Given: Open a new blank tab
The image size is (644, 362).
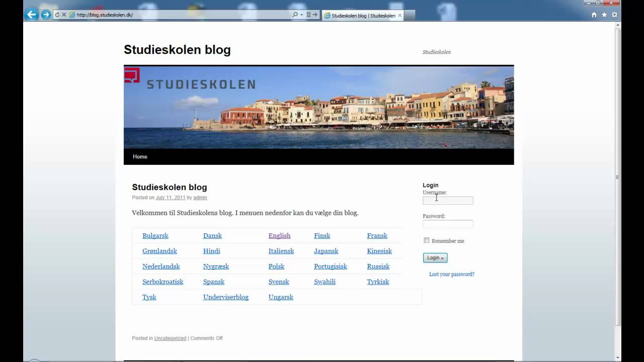Looking at the screenshot, I should (x=410, y=16).
